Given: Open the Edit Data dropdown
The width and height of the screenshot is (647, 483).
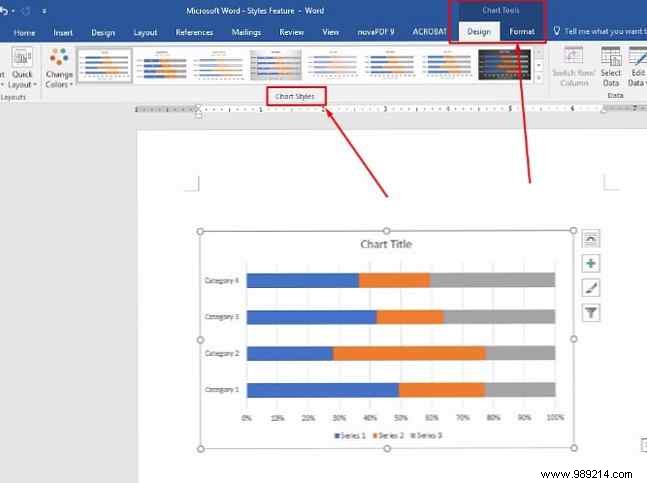Looking at the screenshot, I should pos(637,67).
